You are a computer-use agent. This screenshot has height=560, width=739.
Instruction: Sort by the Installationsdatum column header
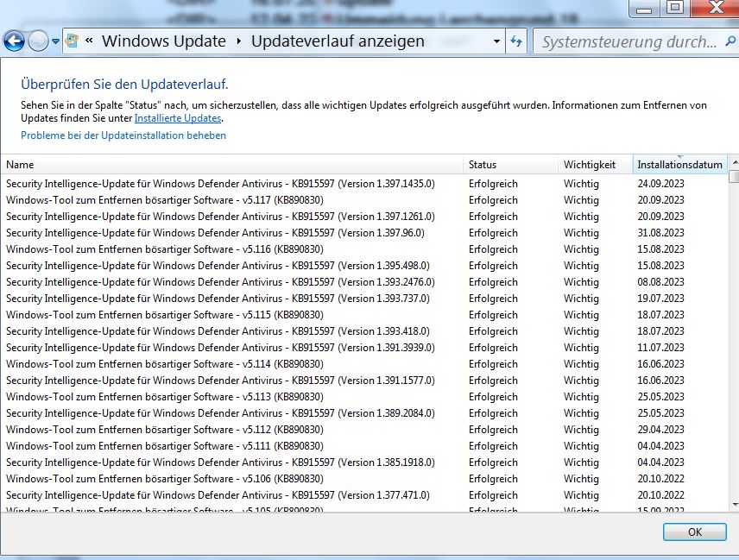680,164
